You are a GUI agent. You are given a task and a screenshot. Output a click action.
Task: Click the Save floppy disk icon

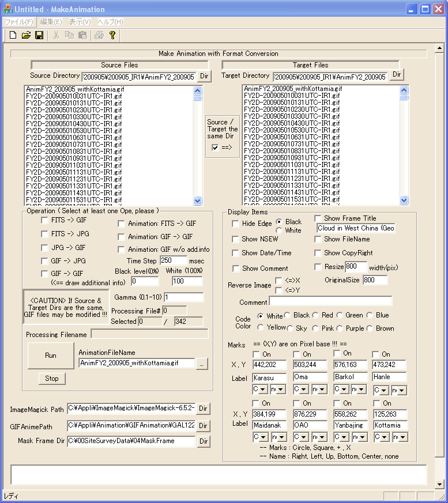pyautogui.click(x=39, y=35)
